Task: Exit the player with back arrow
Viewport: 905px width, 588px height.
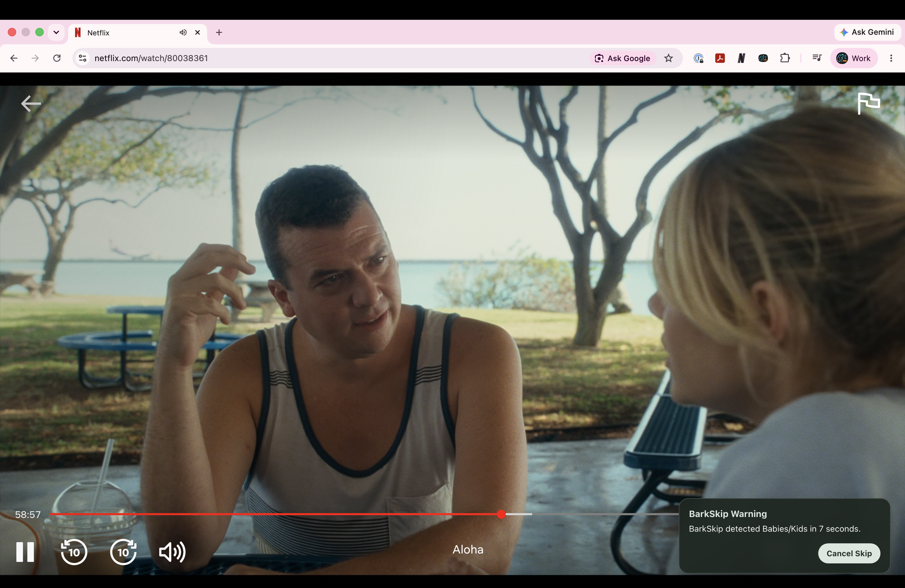Action: click(31, 104)
